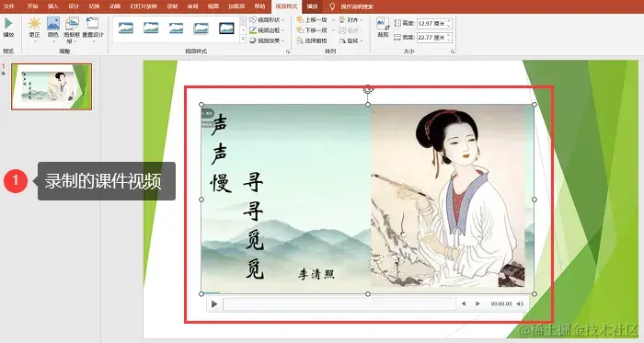Open Video Shape (视频形状) dropdown

coord(267,19)
